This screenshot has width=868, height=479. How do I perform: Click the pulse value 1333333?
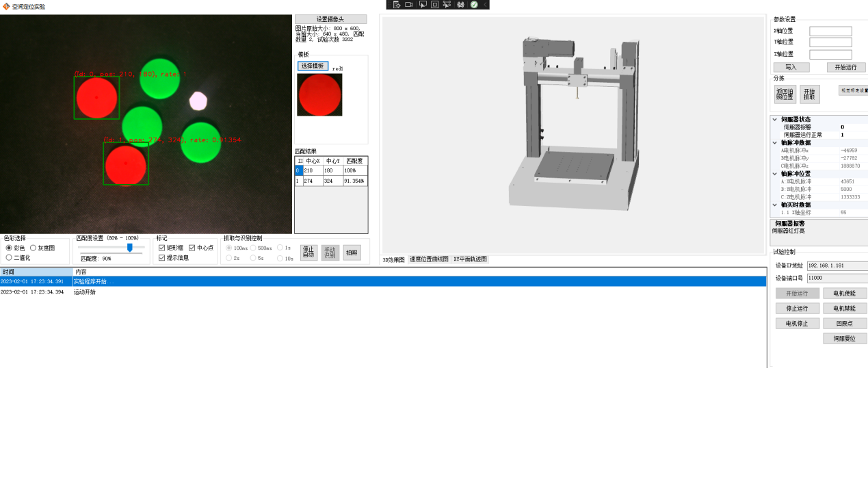point(850,197)
